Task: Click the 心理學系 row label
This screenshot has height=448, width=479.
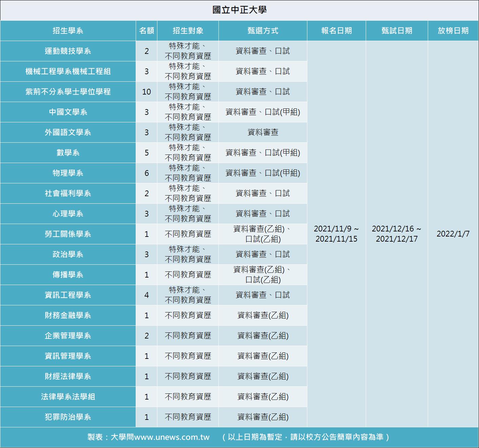Action: pyautogui.click(x=68, y=214)
